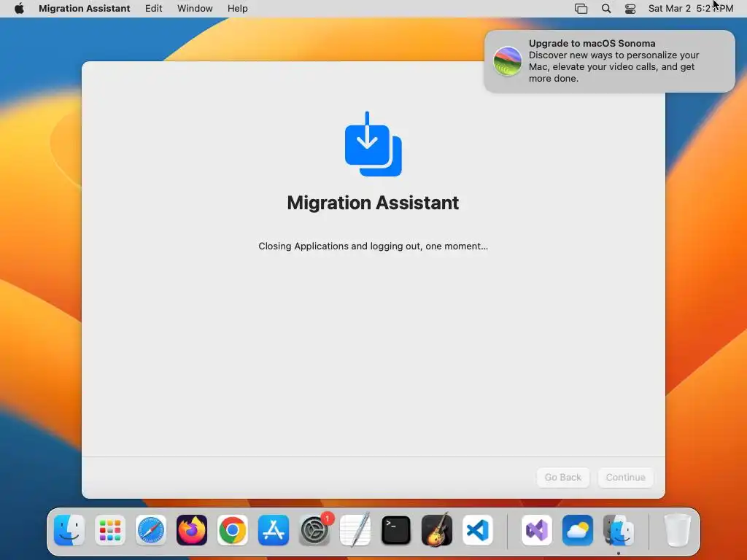Click the date and time in menu bar
This screenshot has width=747, height=560.
click(x=690, y=9)
